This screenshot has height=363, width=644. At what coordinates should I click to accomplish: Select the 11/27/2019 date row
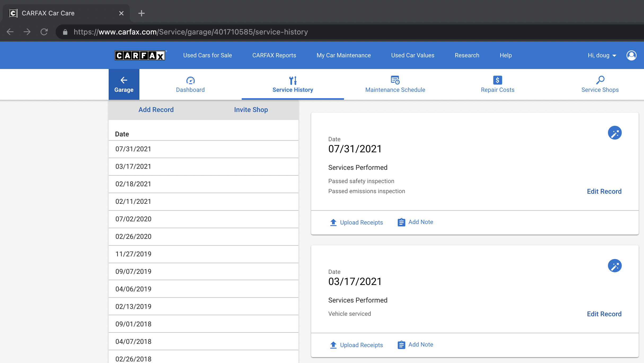(204, 254)
